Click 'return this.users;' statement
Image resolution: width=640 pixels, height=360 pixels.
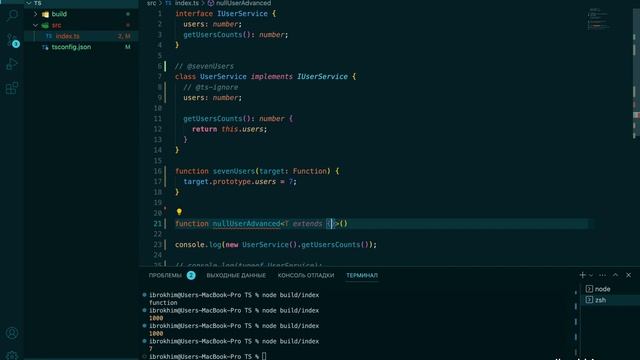point(229,129)
